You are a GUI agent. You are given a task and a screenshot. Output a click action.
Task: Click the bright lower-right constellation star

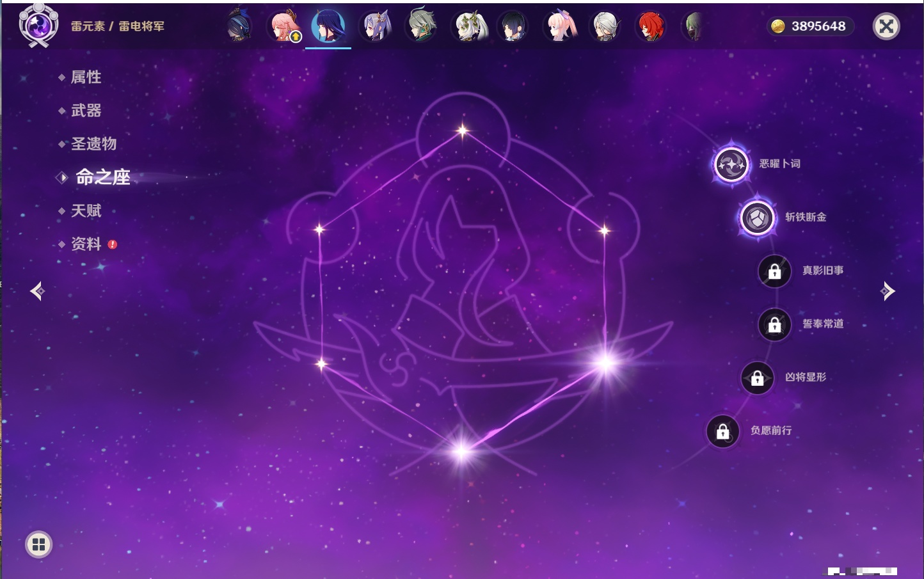(605, 363)
